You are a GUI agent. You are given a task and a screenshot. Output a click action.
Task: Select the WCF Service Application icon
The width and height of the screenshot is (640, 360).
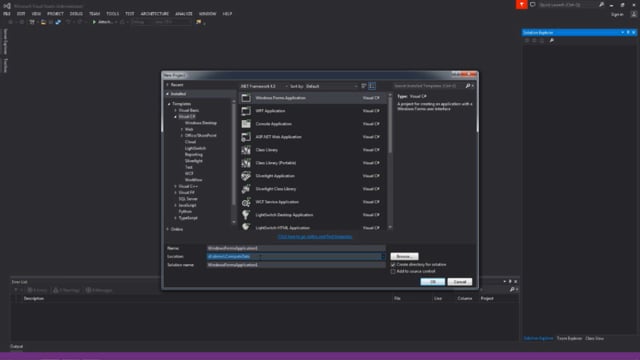click(246, 202)
